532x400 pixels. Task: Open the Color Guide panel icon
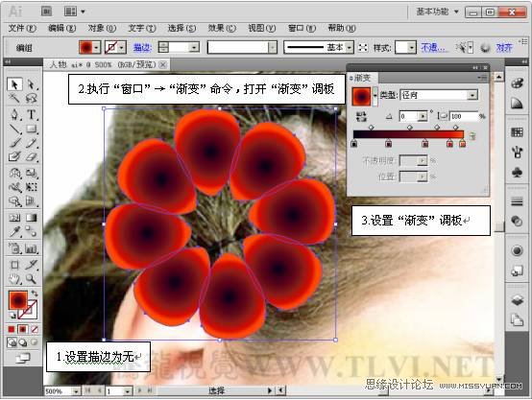coord(517,103)
